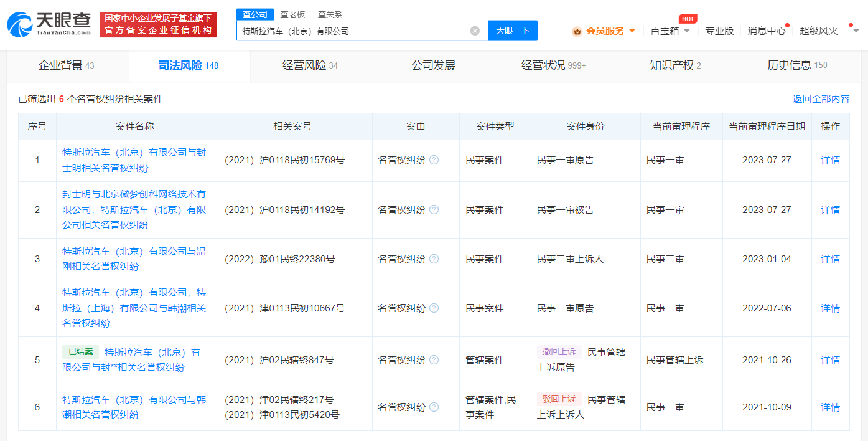868x441 pixels.
Task: Click the TianYanCha logo icon
Action: click(x=20, y=24)
